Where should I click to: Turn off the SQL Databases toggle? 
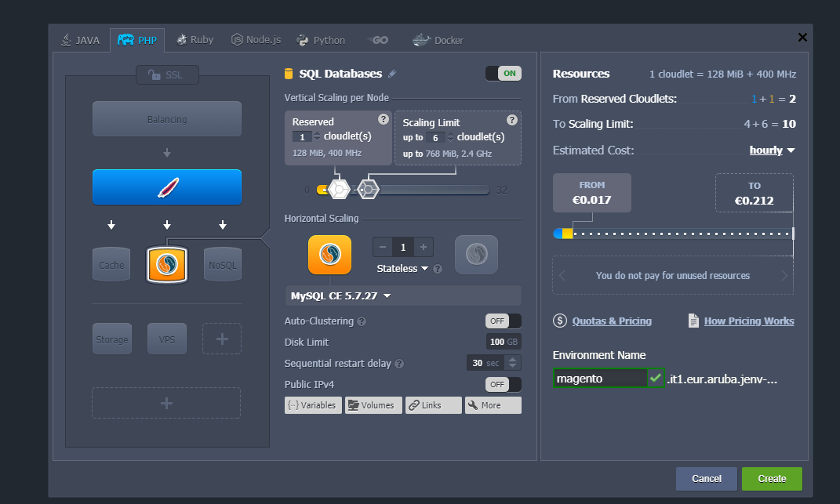(502, 72)
